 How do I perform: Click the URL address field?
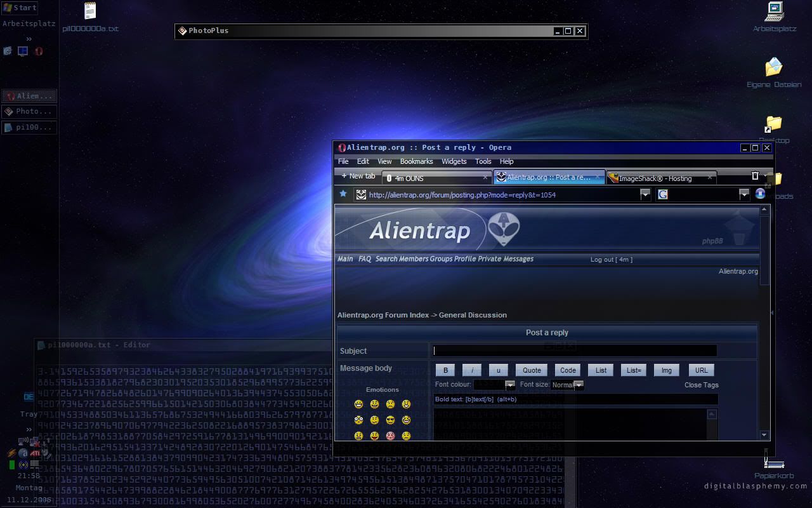point(503,194)
